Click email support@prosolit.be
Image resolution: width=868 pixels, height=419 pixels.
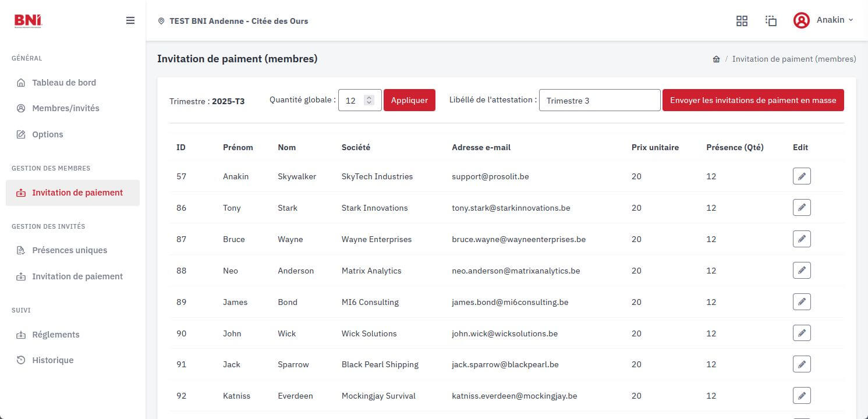tap(490, 176)
